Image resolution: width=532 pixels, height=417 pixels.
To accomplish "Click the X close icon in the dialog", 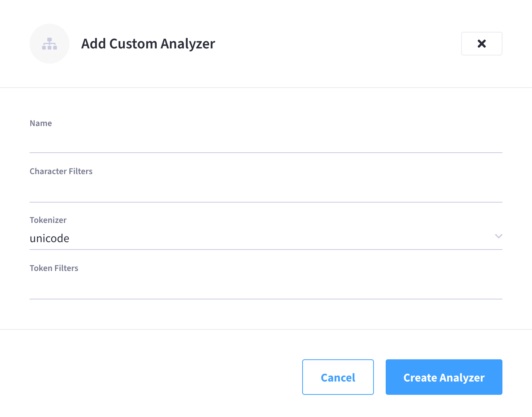I will coord(481,44).
